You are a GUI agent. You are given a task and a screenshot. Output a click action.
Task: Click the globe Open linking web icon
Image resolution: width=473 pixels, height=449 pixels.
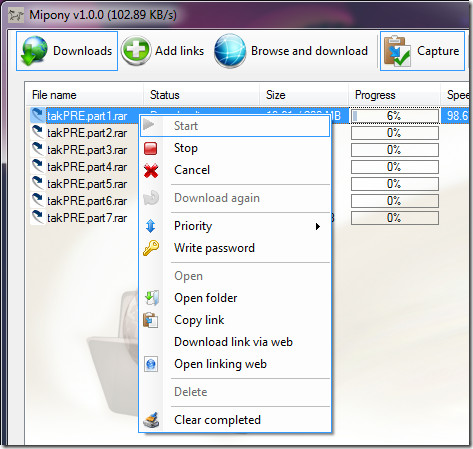tap(151, 364)
